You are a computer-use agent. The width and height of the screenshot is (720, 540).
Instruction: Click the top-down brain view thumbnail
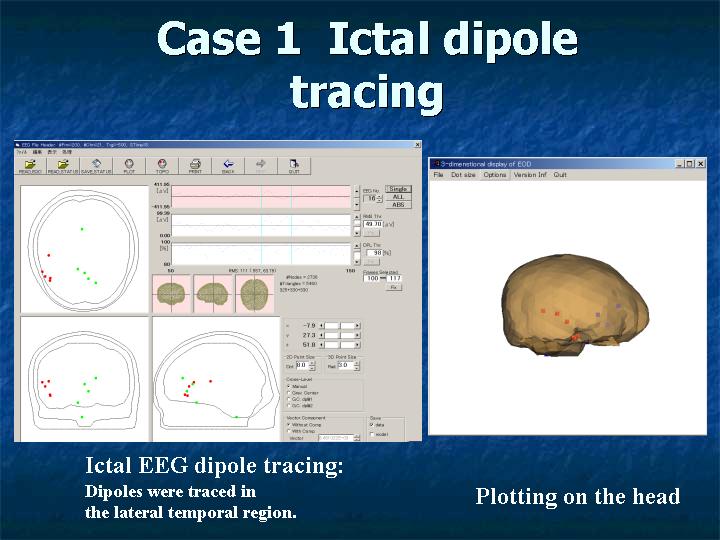click(254, 294)
